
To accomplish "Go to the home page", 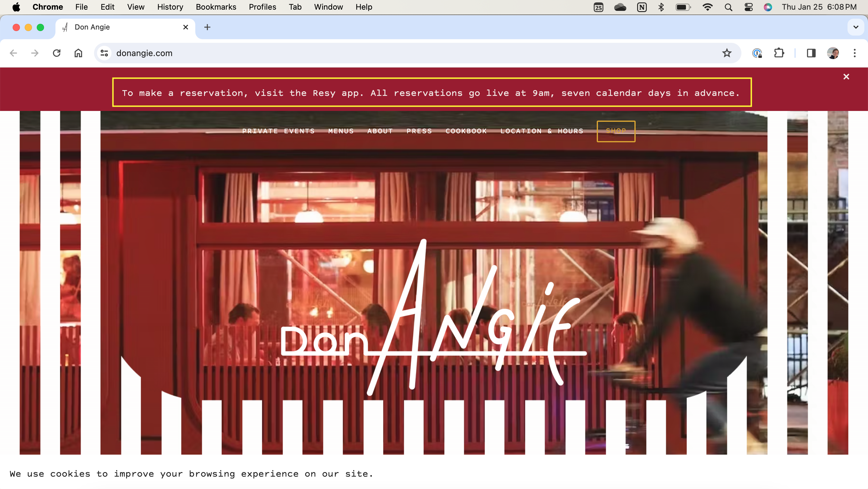I will coord(78,53).
